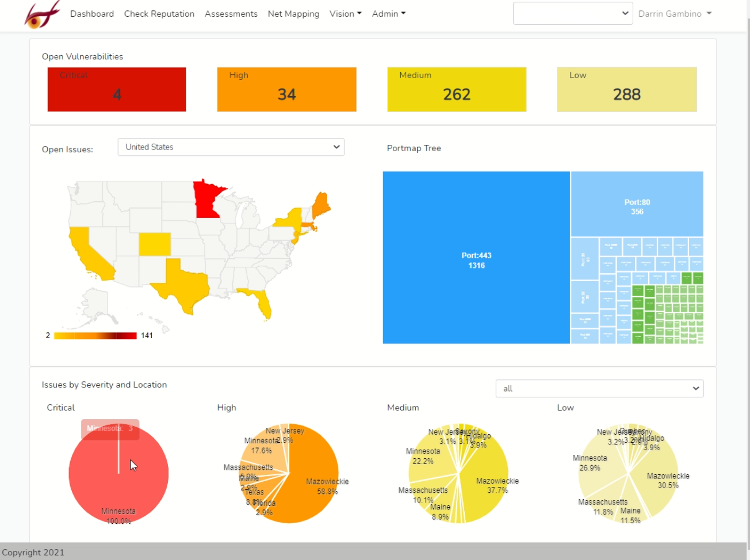Click the High vulnerabilities card showing 34
The image size is (750, 560).
(286, 89)
